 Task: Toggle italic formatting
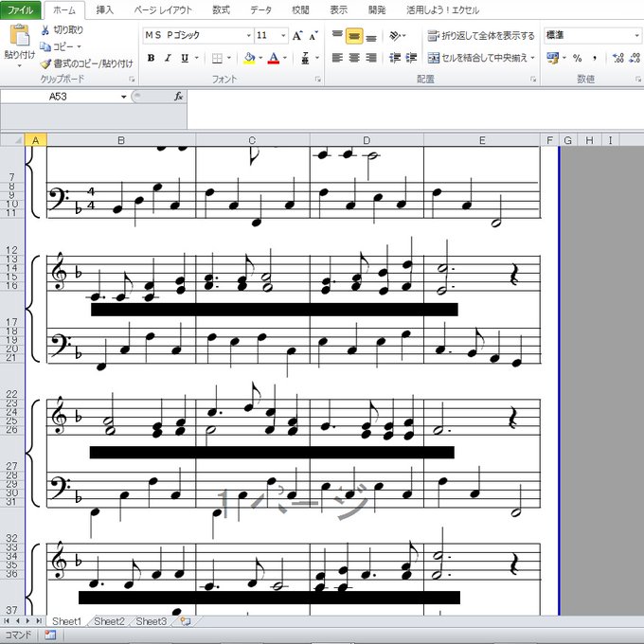point(168,59)
